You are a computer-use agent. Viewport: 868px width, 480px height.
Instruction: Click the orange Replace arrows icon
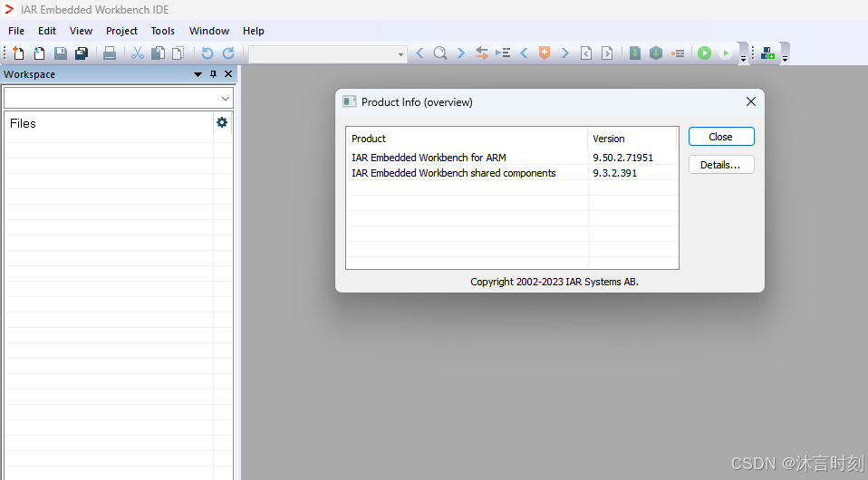coord(482,53)
